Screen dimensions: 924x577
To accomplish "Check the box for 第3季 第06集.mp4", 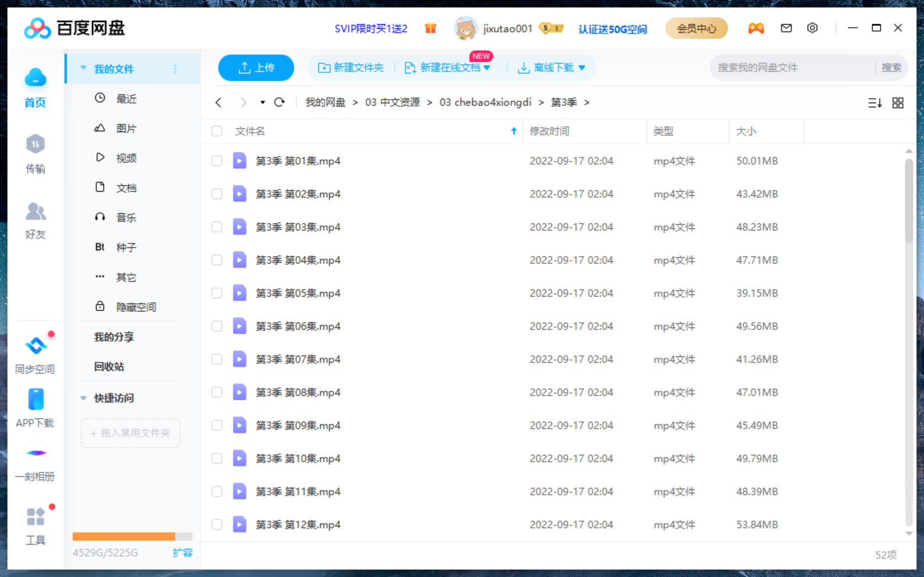I will (217, 326).
